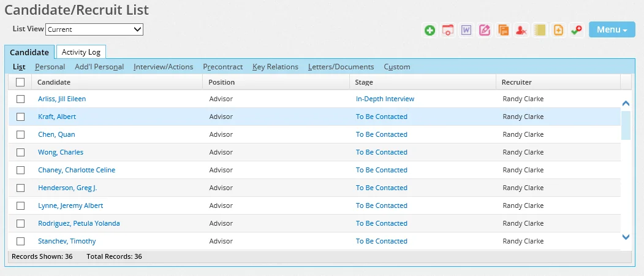Open candidate Stanchev, Timothy
Image resolution: width=644 pixels, height=276 pixels.
[x=67, y=241]
